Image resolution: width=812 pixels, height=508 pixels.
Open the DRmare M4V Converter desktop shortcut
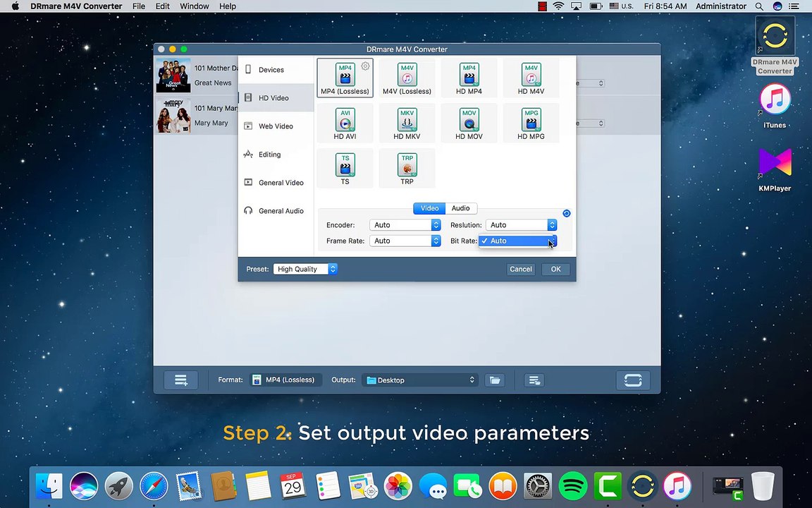pyautogui.click(x=775, y=46)
